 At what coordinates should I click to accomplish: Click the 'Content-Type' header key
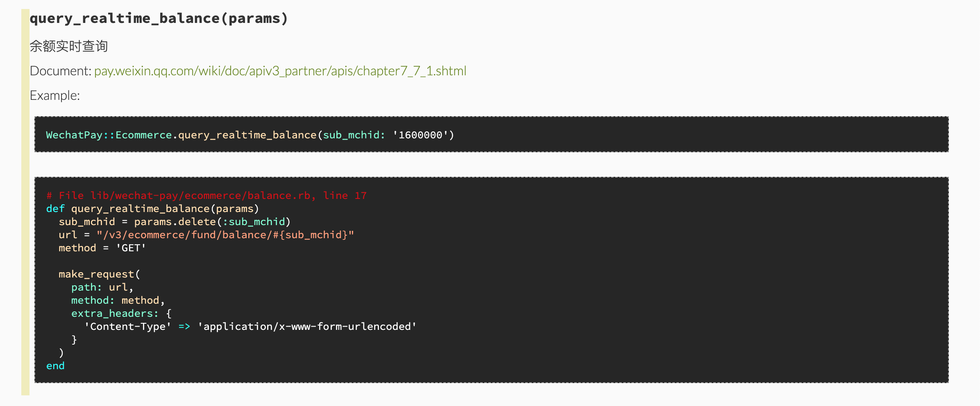pos(127,327)
